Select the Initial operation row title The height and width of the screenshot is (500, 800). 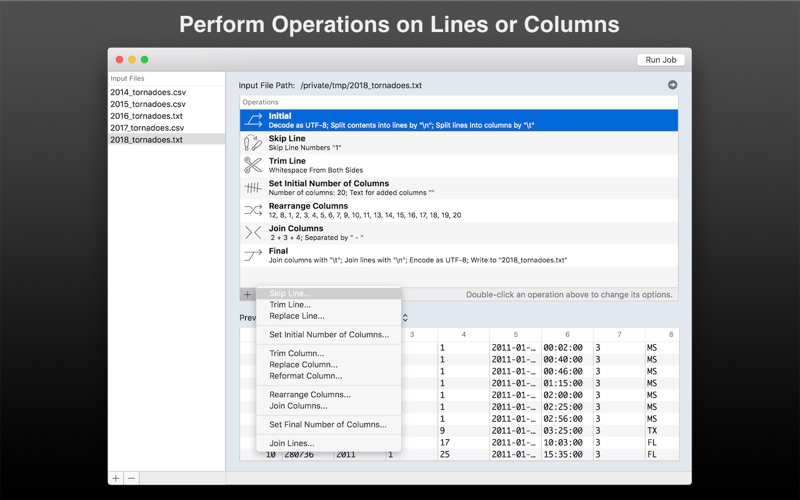(280, 116)
